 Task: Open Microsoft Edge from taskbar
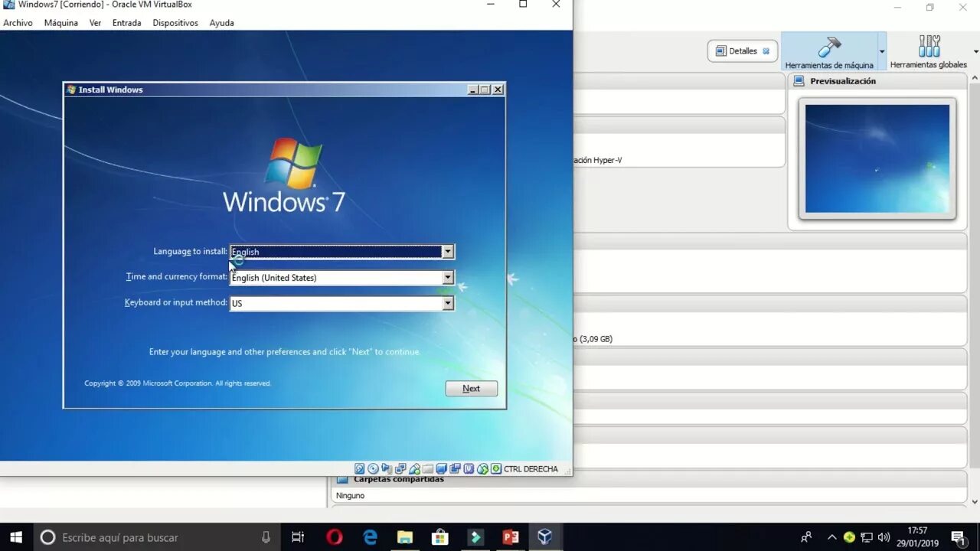(x=371, y=537)
